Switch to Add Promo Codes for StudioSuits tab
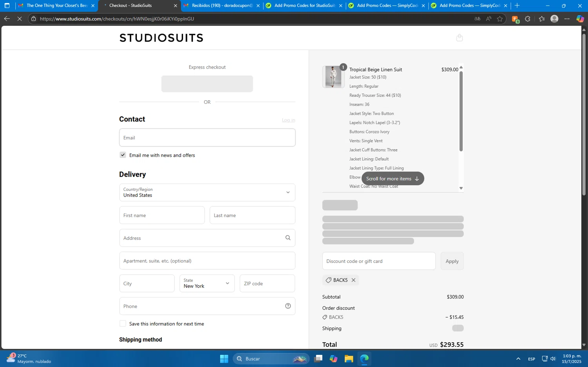 pyautogui.click(x=304, y=5)
